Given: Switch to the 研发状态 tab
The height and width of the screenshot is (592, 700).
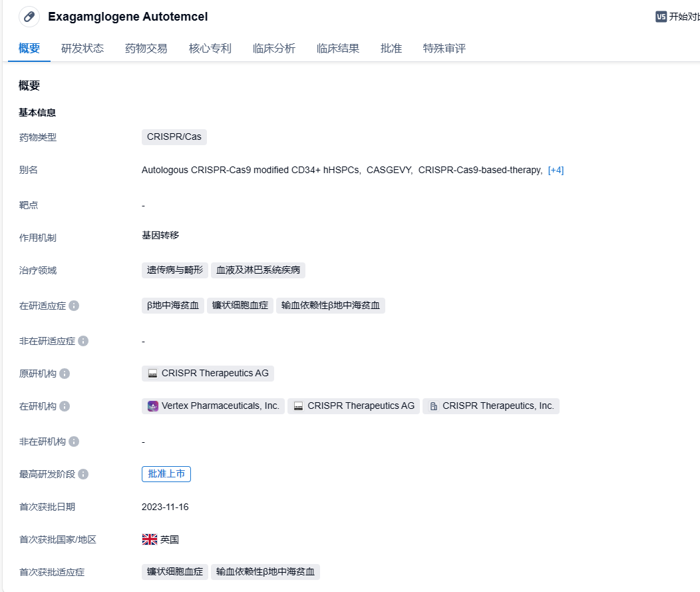Looking at the screenshot, I should (83, 48).
